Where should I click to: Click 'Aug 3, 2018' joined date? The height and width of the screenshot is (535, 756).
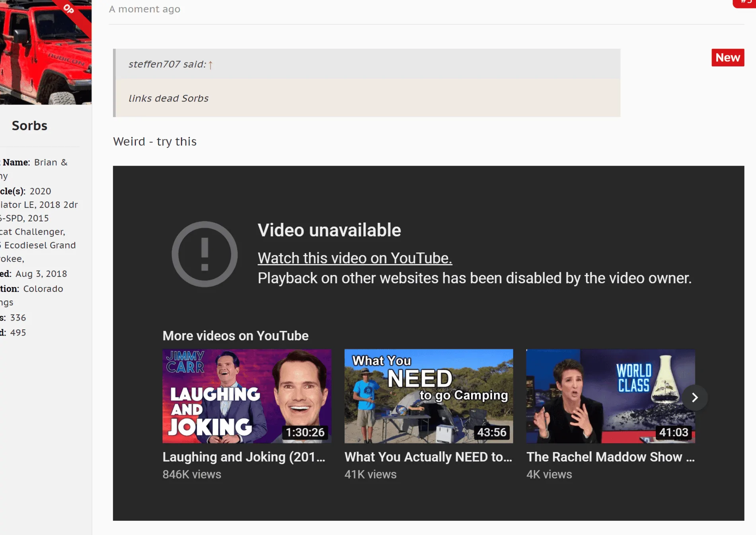click(41, 274)
